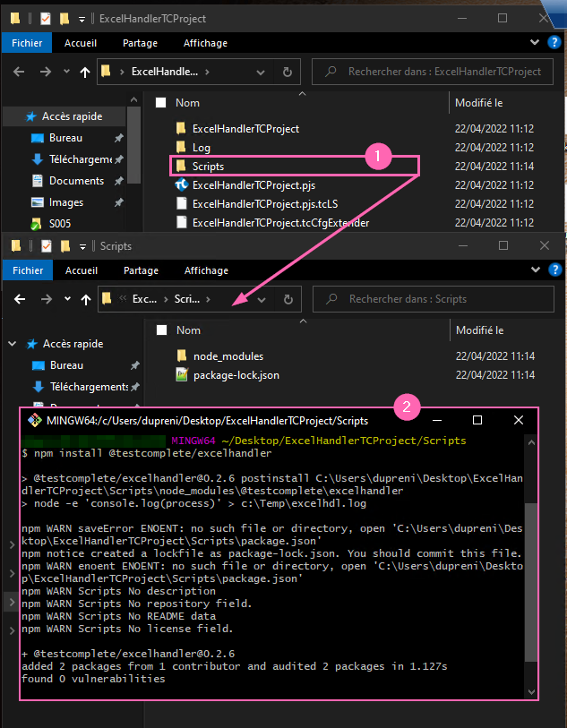Go forward in the top Explorer window
This screenshot has height=728, width=567.
click(x=46, y=72)
